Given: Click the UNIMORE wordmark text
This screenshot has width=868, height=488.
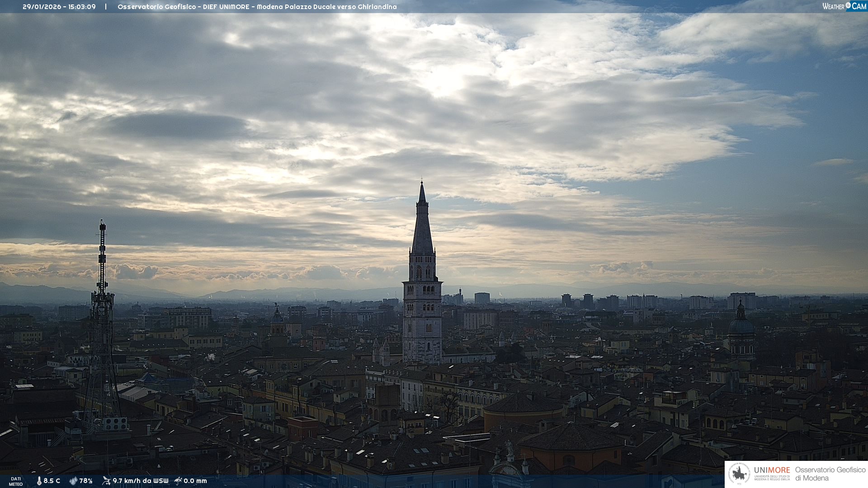Looking at the screenshot, I should point(772,470).
